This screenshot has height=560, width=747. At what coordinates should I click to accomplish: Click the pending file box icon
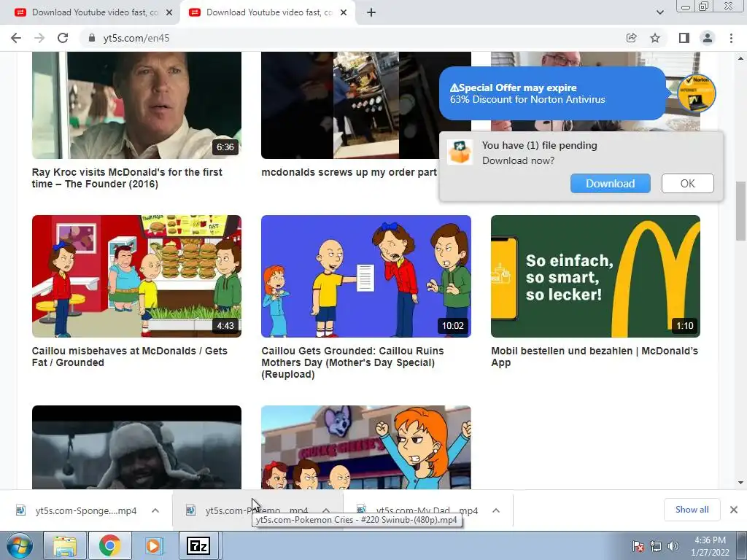click(x=460, y=152)
